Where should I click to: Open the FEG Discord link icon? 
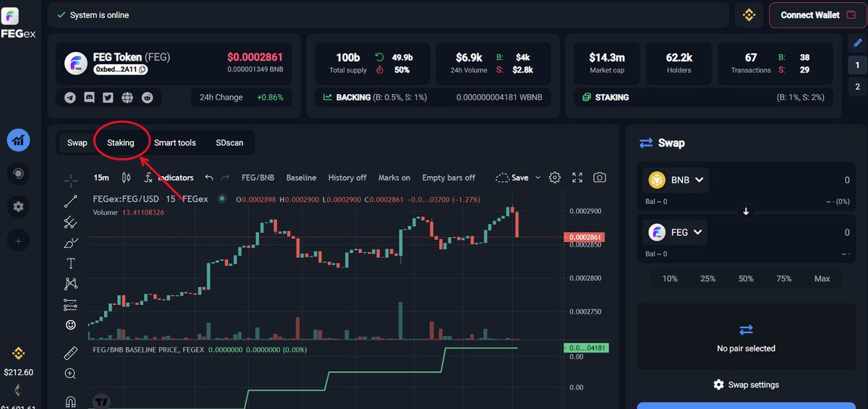(x=89, y=98)
